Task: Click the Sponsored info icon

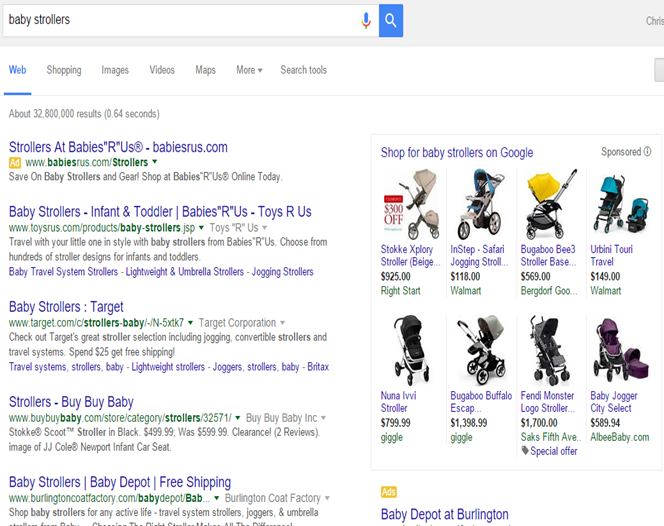Action: pos(647,152)
